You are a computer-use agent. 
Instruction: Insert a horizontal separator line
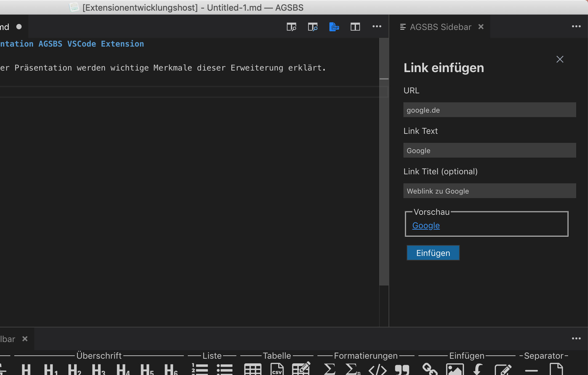pyautogui.click(x=531, y=369)
